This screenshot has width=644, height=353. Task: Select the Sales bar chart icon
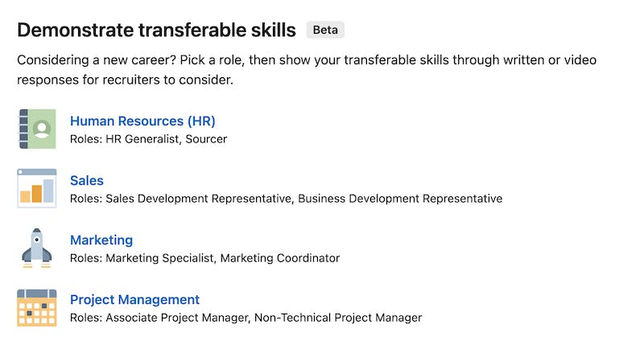pyautogui.click(x=37, y=188)
